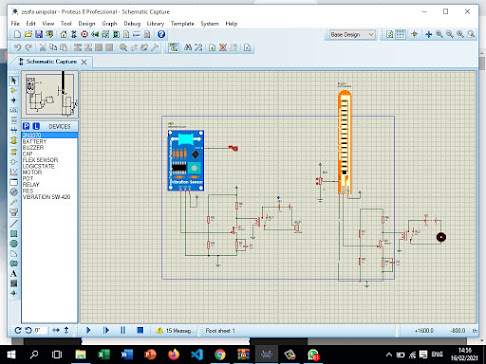Screen dimensions: 486x364
Task: Select the Schematic Capture tab
Action: click(52, 62)
